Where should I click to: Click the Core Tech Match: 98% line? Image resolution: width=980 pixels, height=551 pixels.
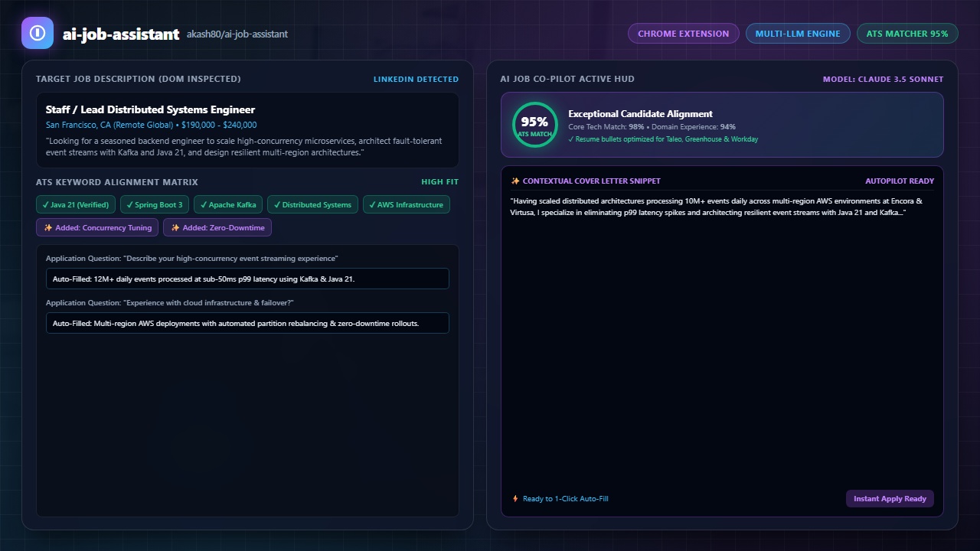click(652, 127)
